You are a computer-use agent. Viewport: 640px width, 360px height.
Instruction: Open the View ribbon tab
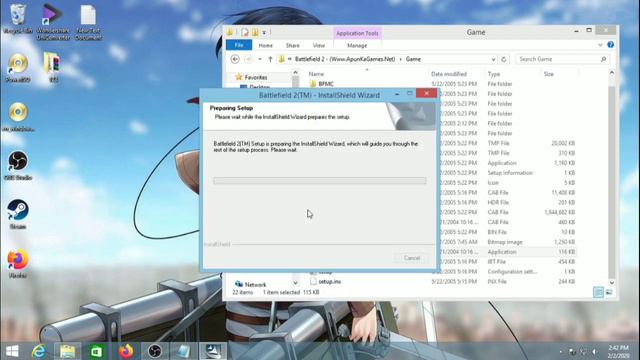pos(319,45)
